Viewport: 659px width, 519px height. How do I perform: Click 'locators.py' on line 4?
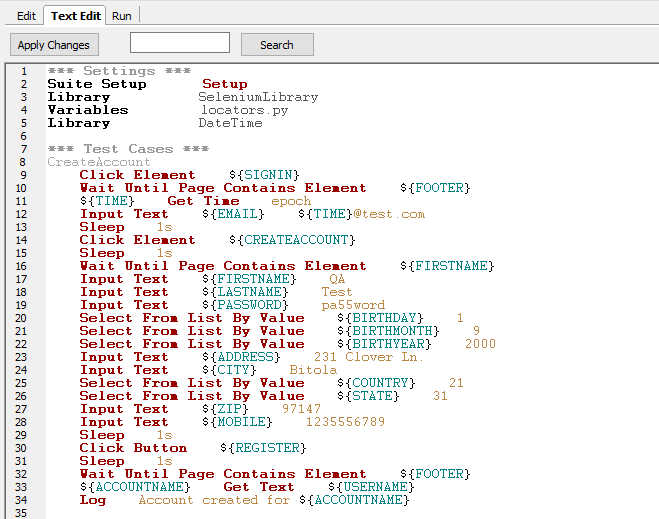click(245, 110)
